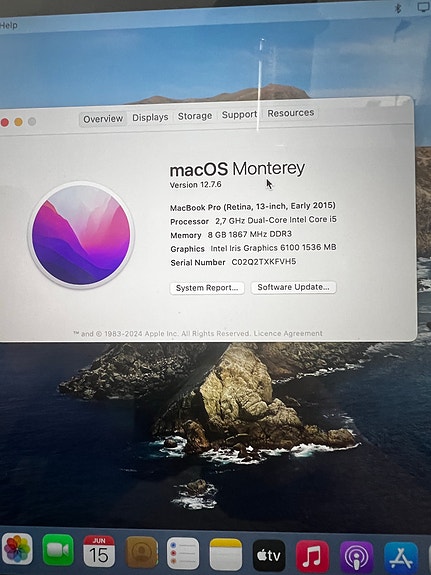Switch to the Displays tab
The width and height of the screenshot is (431, 575).
coord(150,117)
